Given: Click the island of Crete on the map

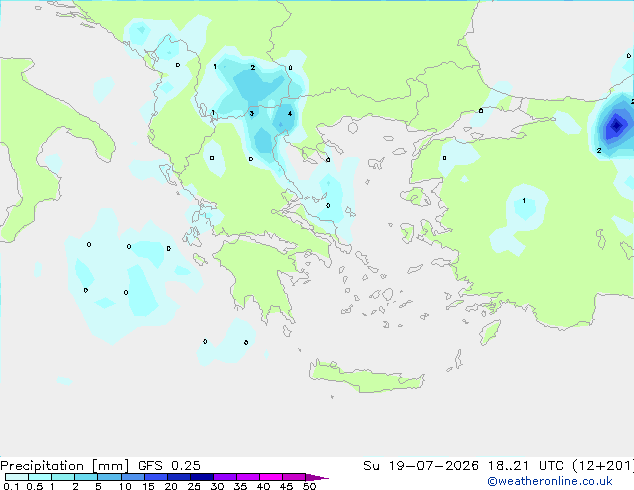Looking at the screenshot, I should [366, 377].
